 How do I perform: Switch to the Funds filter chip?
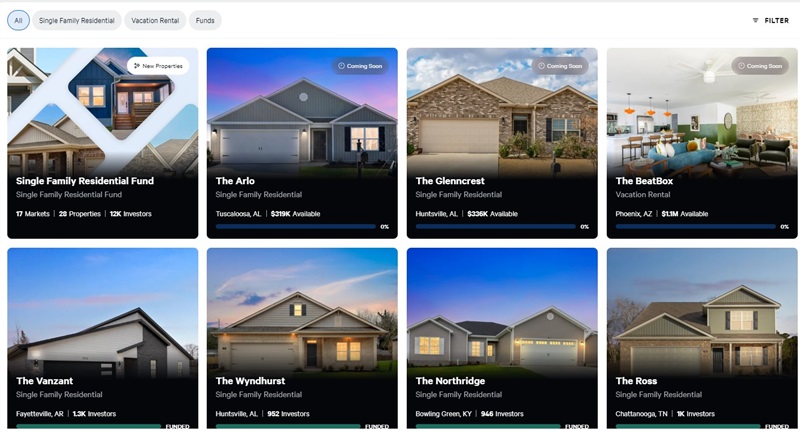coord(205,20)
